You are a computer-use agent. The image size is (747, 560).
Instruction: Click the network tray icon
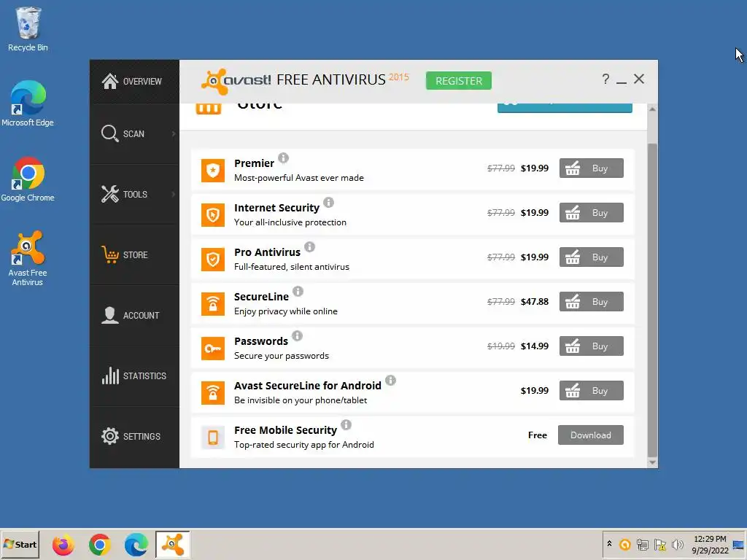point(642,544)
